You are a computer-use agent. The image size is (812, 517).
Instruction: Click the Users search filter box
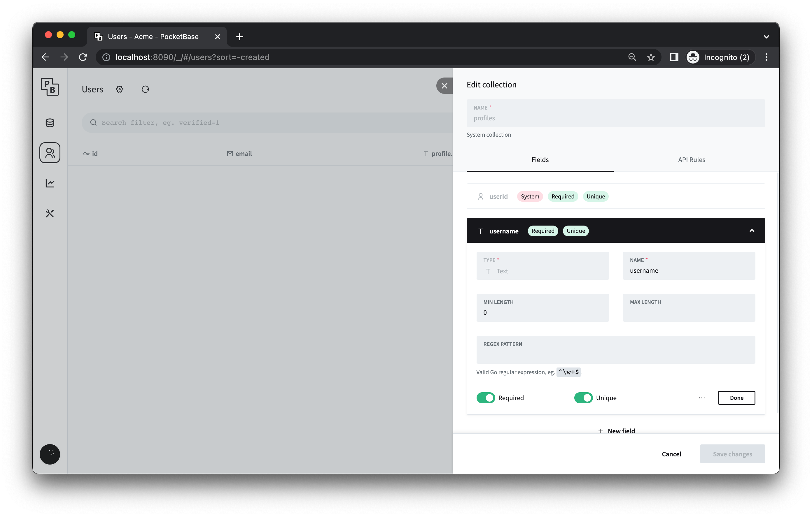267,122
